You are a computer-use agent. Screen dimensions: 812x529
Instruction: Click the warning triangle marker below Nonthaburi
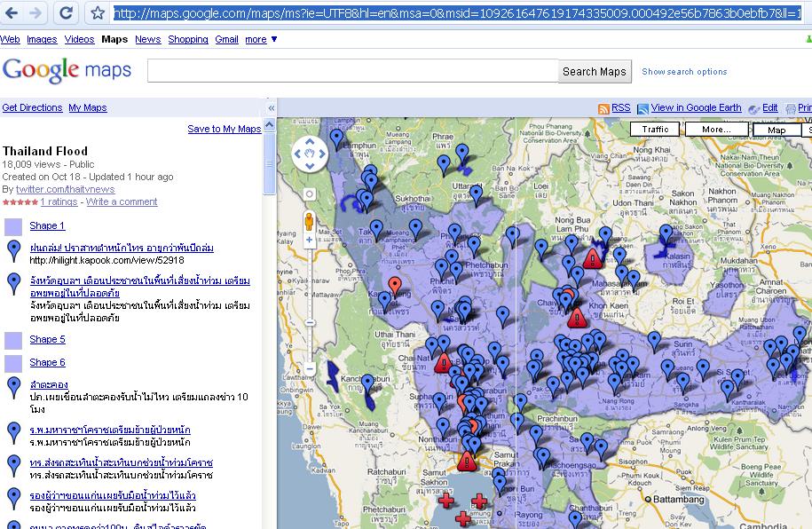[467, 460]
